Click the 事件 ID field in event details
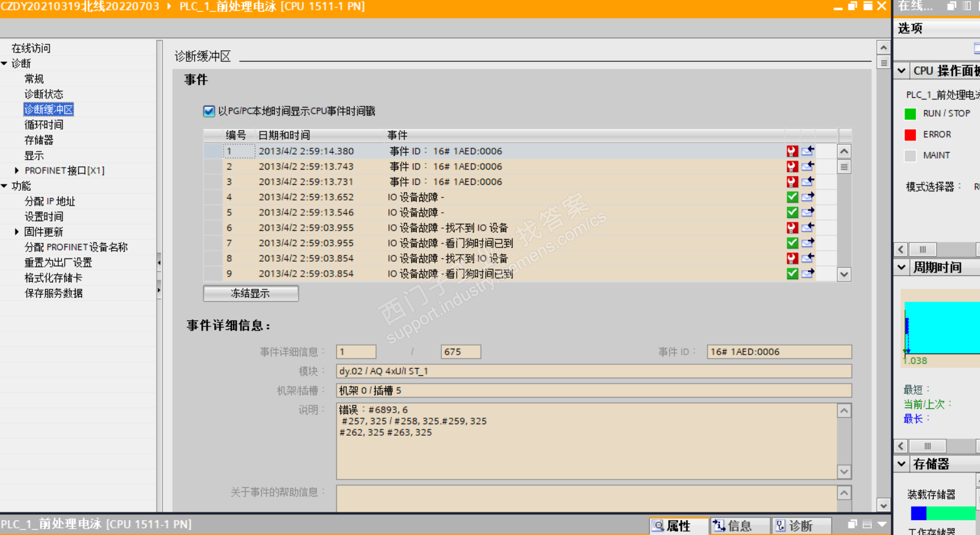 point(779,352)
